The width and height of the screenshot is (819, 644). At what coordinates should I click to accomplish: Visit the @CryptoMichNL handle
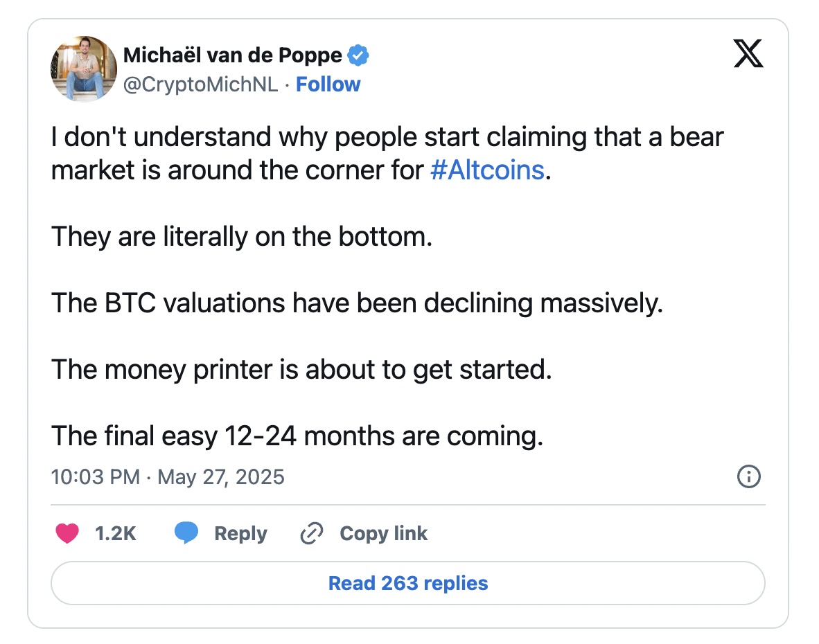click(x=200, y=84)
